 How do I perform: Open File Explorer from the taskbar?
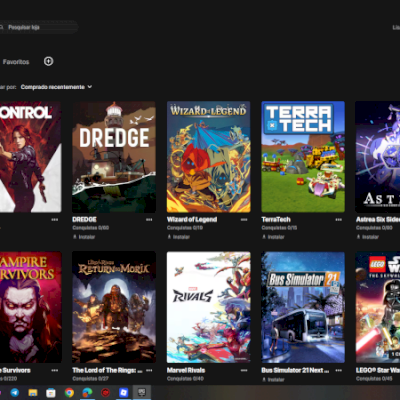[33, 393]
